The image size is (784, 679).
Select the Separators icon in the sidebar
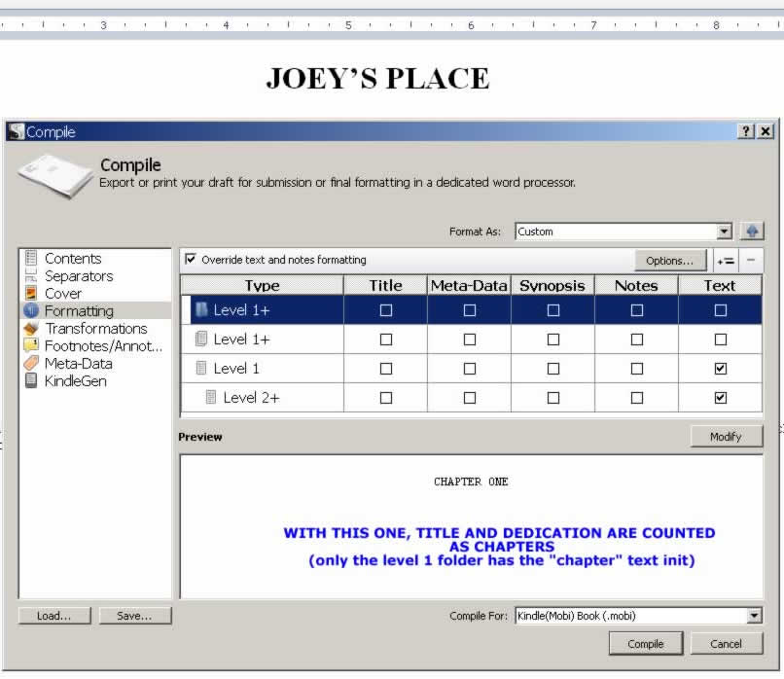[x=31, y=276]
